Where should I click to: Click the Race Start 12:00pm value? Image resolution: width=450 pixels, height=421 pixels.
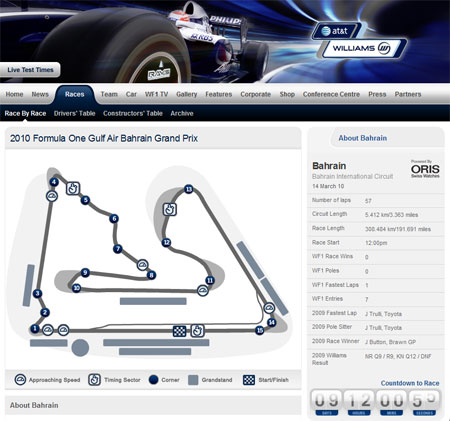click(376, 243)
